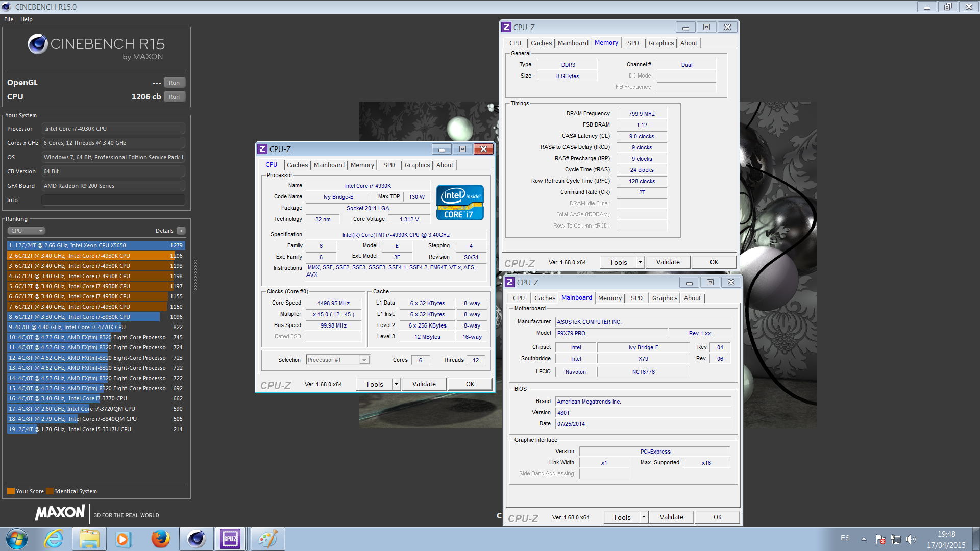Switch to CPU-Z taskbar icon

pos(230,539)
